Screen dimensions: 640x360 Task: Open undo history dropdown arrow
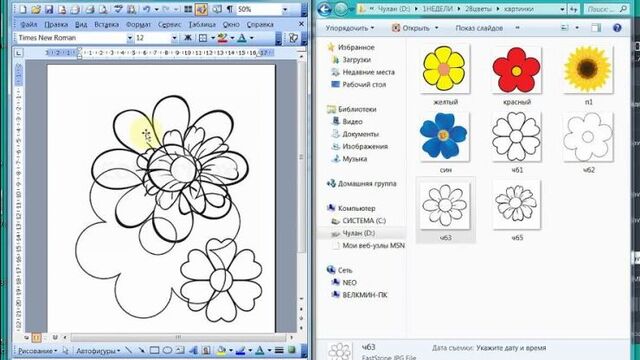pos(156,9)
